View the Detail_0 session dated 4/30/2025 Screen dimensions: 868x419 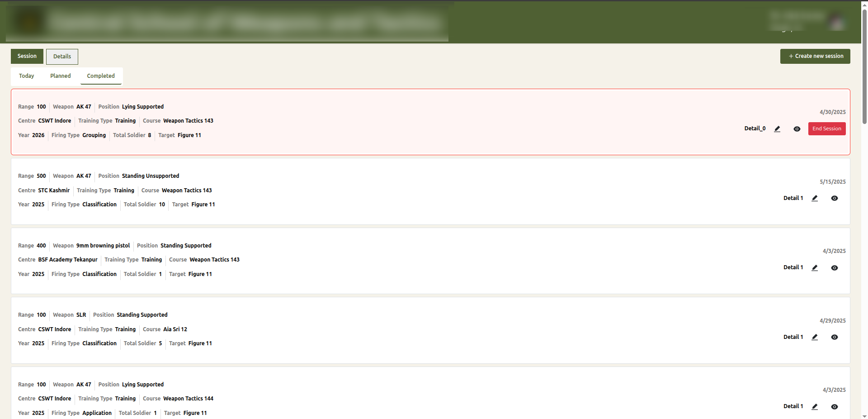pyautogui.click(x=797, y=129)
